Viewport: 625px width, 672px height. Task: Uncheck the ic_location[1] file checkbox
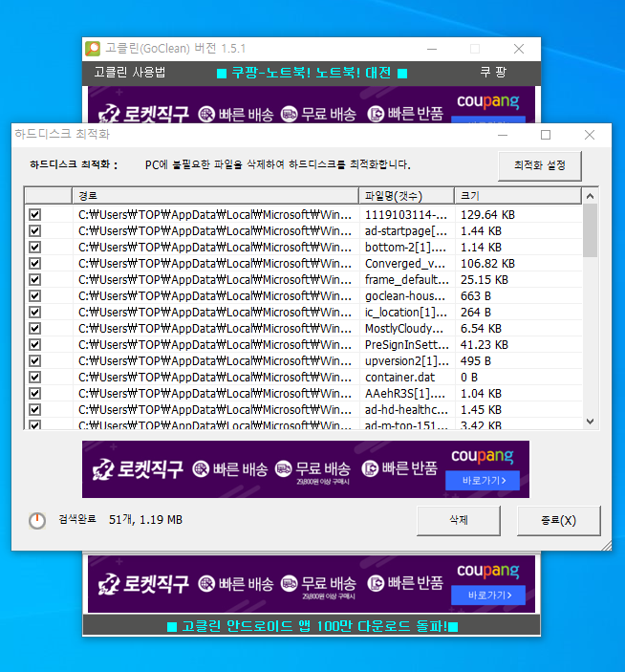pos(34,312)
